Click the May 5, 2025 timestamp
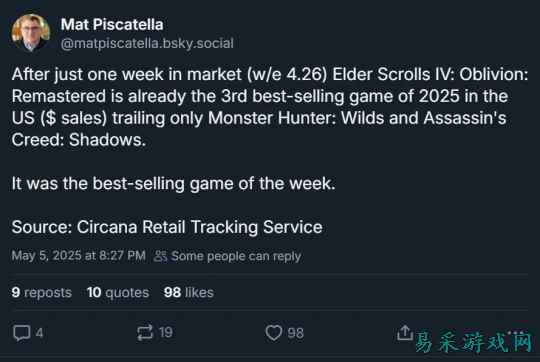This screenshot has height=362, width=540. (x=79, y=256)
